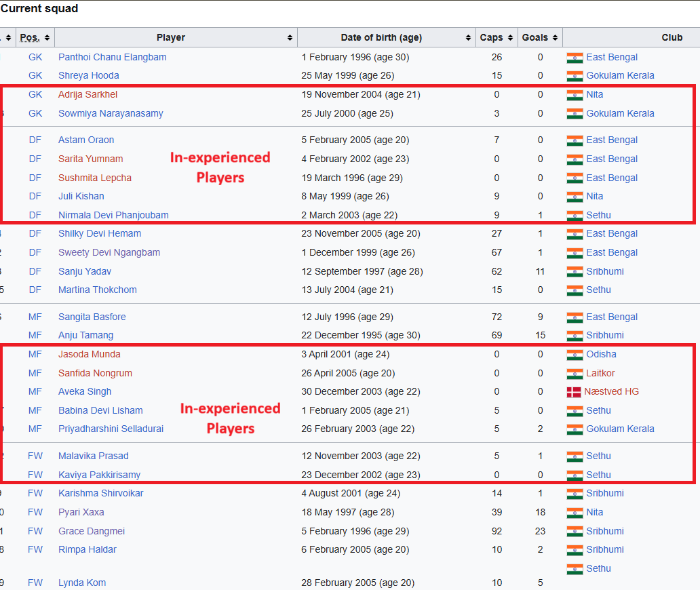Viewport: 700px width, 590px height.
Task: Click India flag in Pyari Xaxa row
Action: coord(575,513)
